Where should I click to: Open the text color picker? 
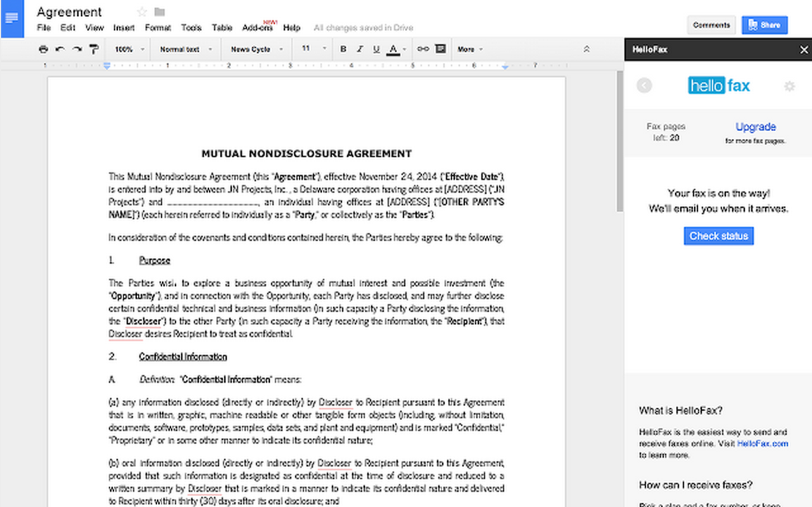pos(396,49)
